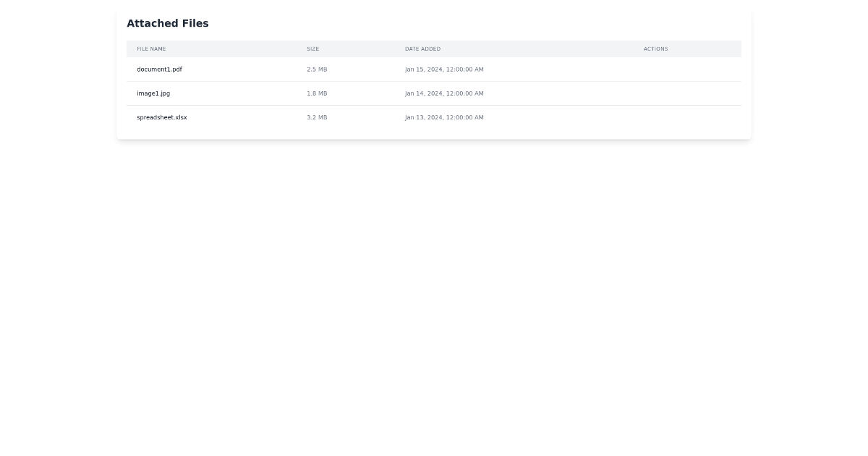Select the row for spreadsheet.xlsx
868x456 pixels.
coord(434,117)
